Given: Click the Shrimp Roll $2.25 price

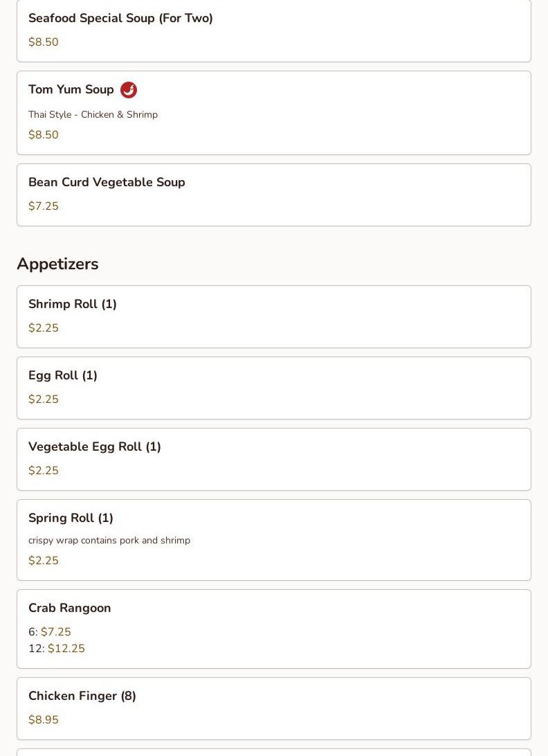Looking at the screenshot, I should click(x=44, y=328).
